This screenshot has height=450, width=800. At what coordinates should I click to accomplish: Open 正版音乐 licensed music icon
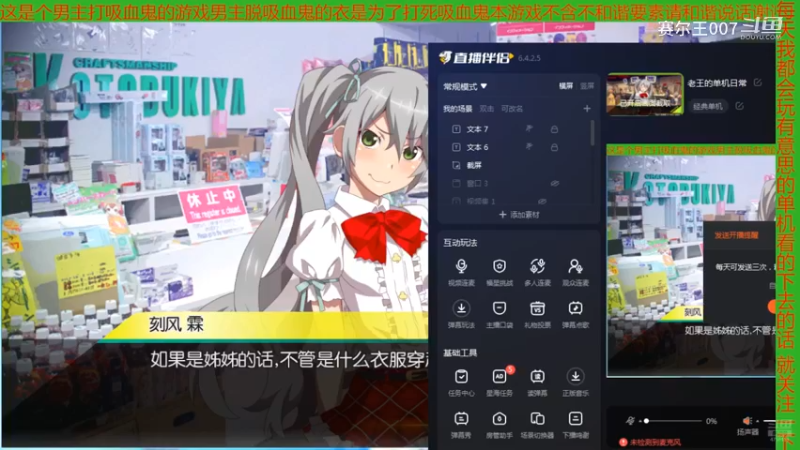click(x=575, y=383)
